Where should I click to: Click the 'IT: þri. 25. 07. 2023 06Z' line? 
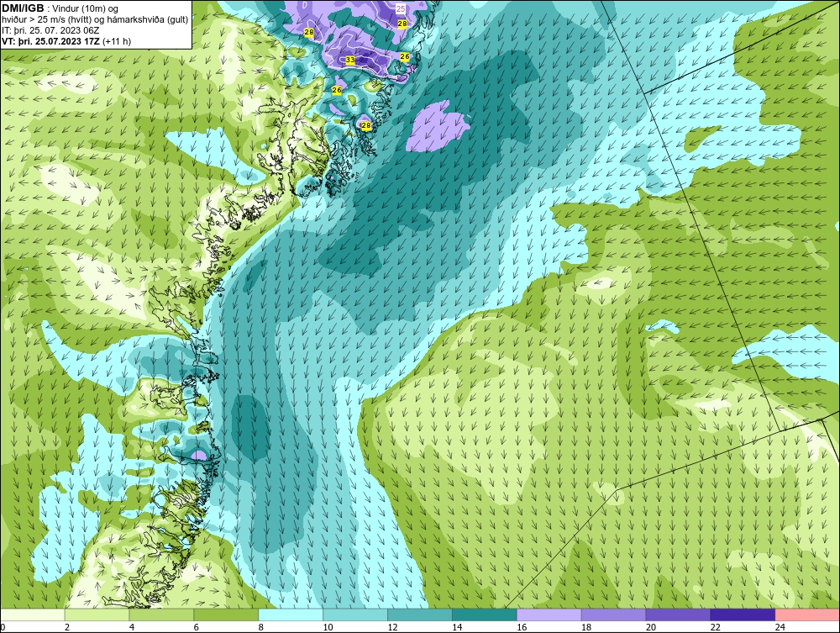51,30
